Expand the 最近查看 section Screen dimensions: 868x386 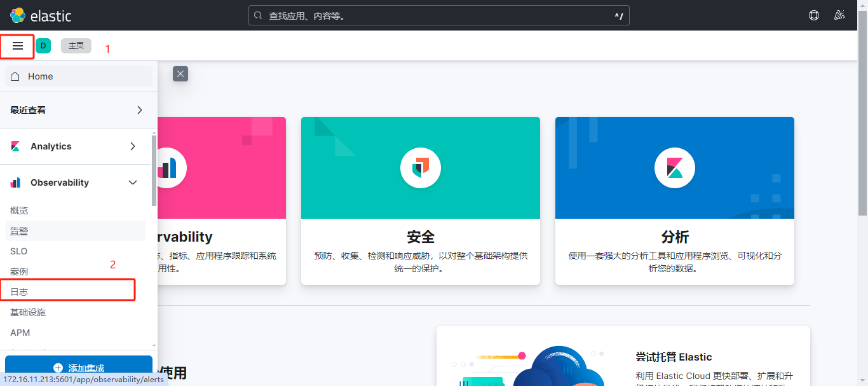79,110
